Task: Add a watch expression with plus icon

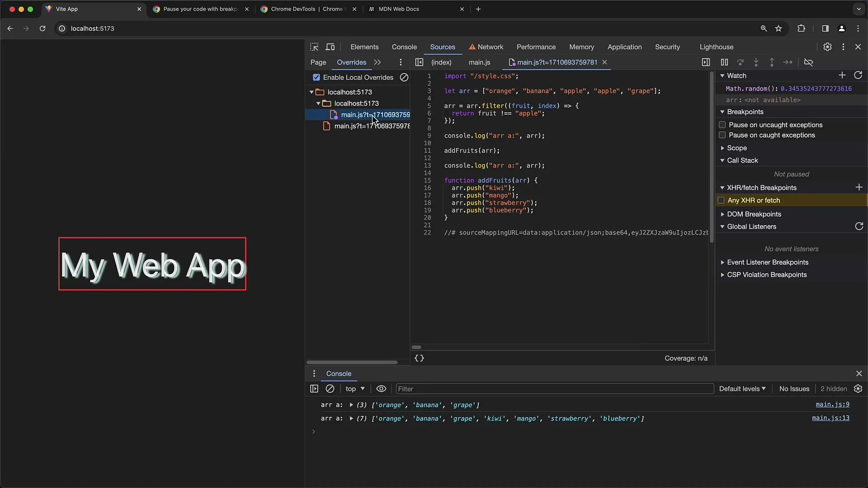Action: coord(842,75)
